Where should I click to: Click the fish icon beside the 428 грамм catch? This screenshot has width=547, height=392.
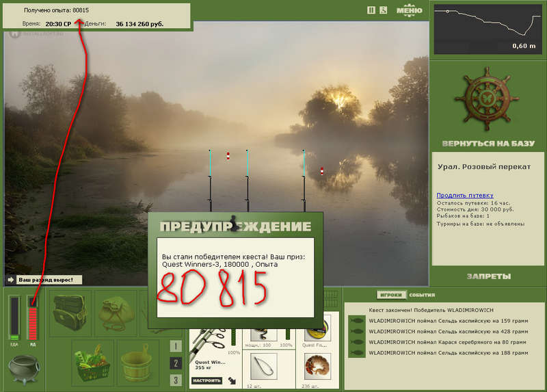pos(357,331)
